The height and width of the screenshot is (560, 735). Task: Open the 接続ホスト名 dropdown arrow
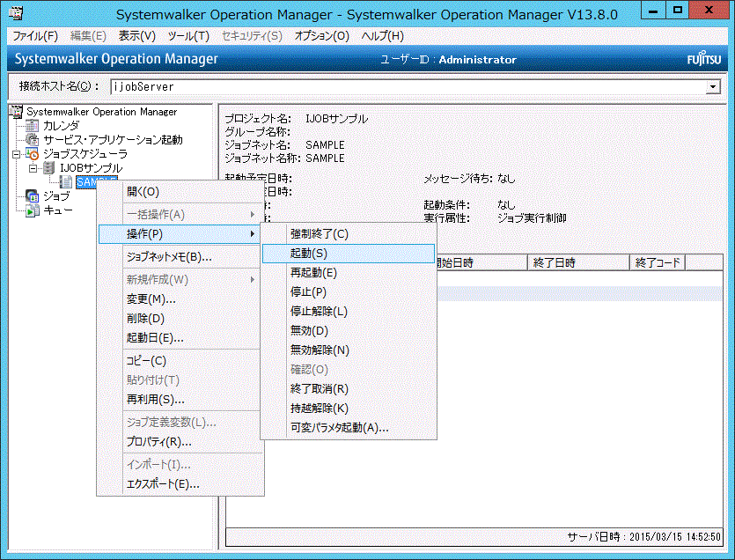pyautogui.click(x=713, y=87)
